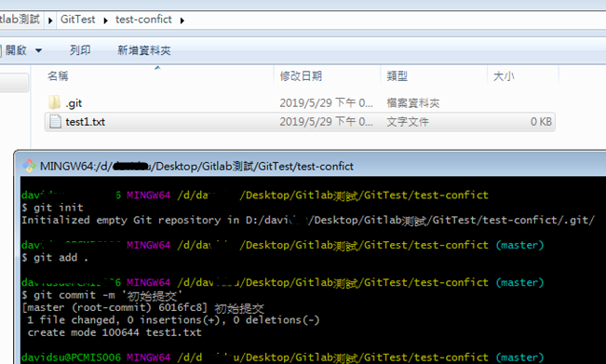Click the 文字文件 type cell
606x364 pixels.
pos(408,122)
